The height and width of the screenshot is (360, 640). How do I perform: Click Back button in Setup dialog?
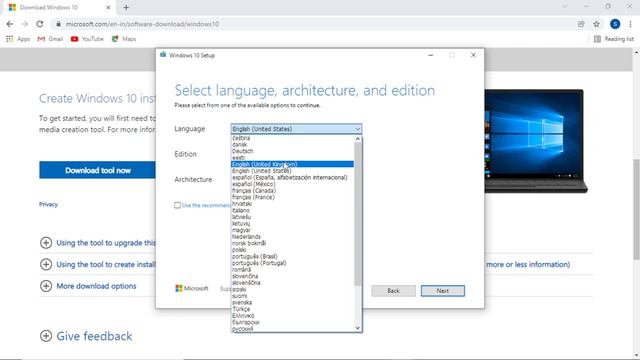click(x=393, y=291)
